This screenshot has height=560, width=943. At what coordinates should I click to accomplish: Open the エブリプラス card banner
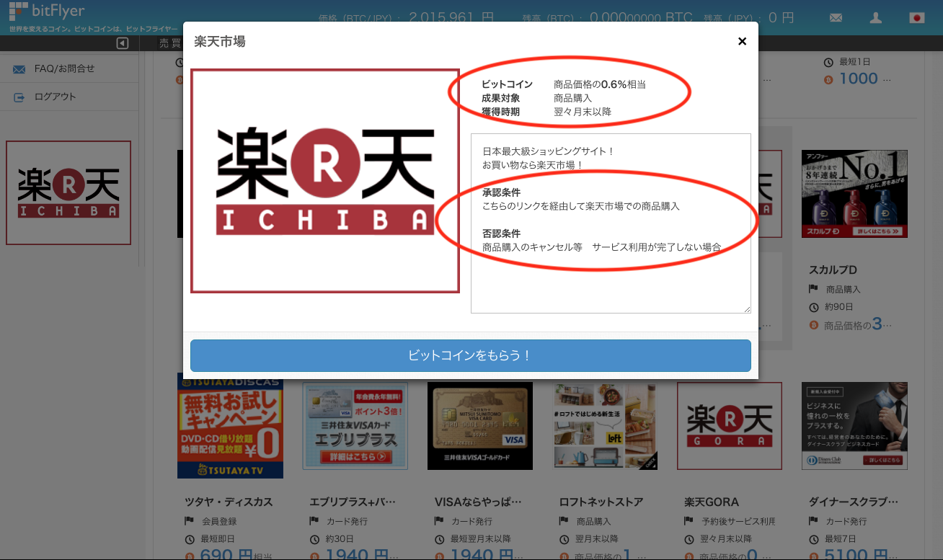[355, 426]
